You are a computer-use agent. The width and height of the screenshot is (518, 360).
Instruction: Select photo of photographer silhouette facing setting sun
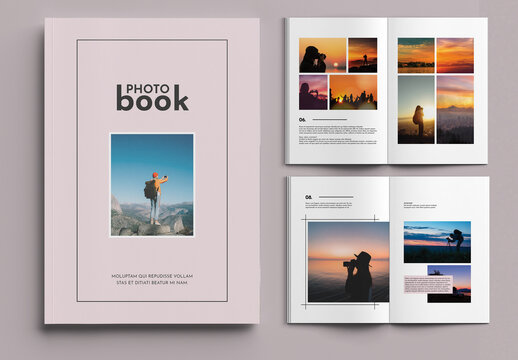tap(323, 55)
